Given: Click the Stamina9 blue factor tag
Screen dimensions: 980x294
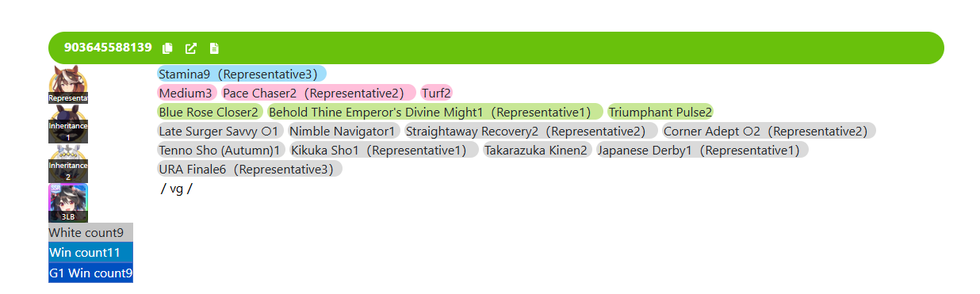Looking at the screenshot, I should [x=241, y=74].
